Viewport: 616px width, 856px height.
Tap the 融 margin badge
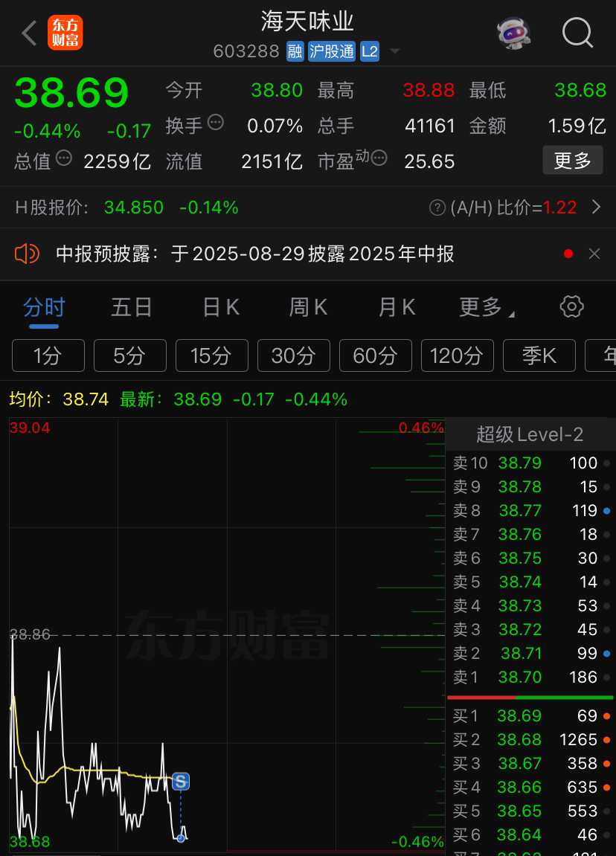click(295, 51)
